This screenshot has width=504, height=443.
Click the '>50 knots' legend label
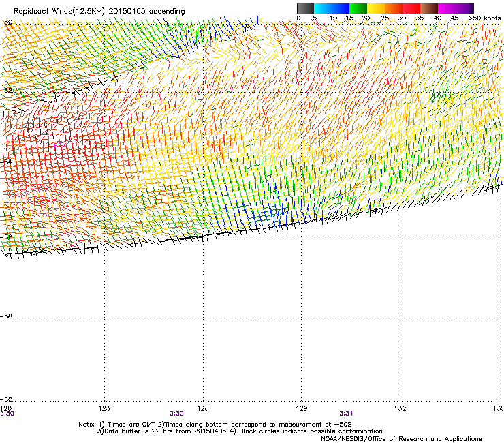tap(484, 18)
